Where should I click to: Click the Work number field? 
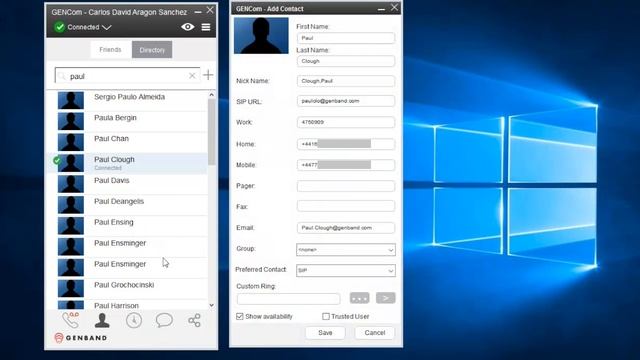click(x=346, y=122)
